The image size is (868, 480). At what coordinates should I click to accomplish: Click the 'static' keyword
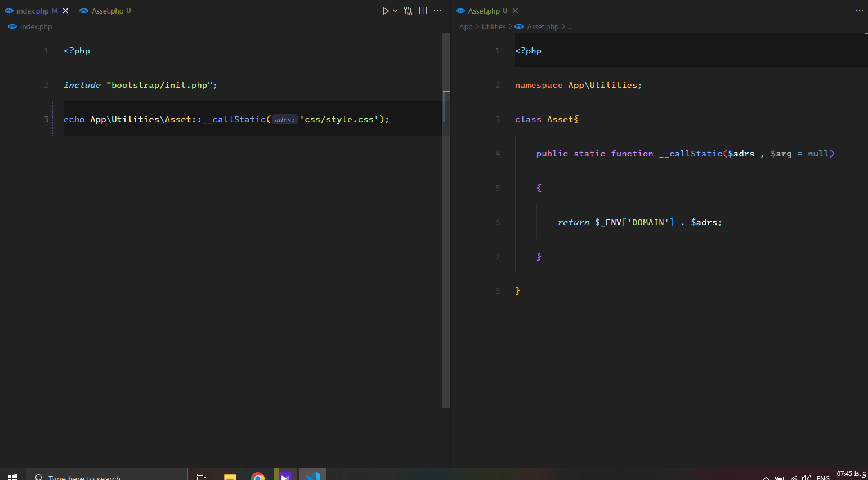pyautogui.click(x=589, y=154)
